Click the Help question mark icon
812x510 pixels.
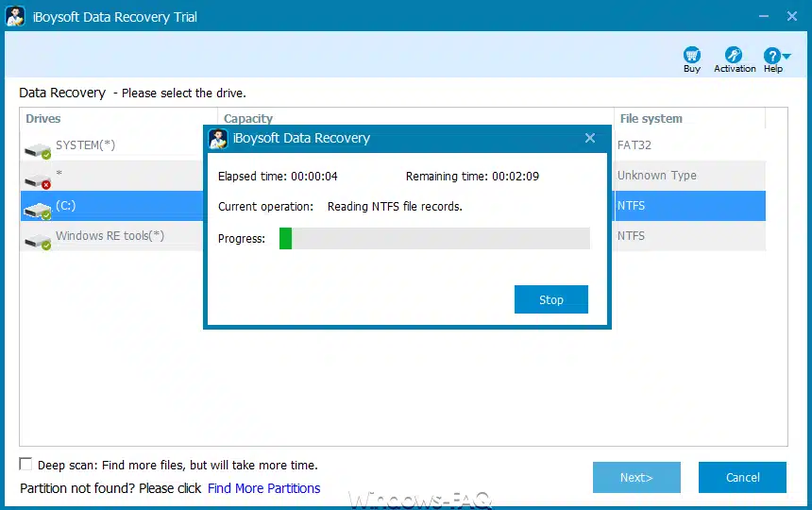pyautogui.click(x=771, y=56)
